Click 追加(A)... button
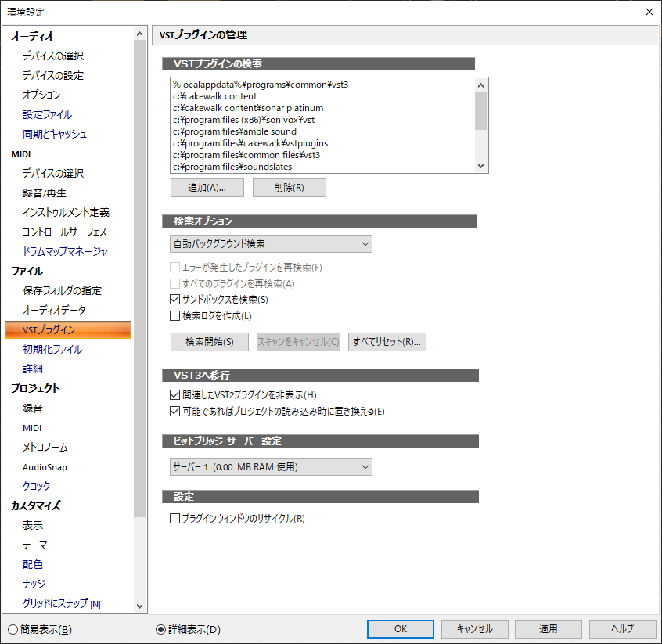 [x=207, y=188]
